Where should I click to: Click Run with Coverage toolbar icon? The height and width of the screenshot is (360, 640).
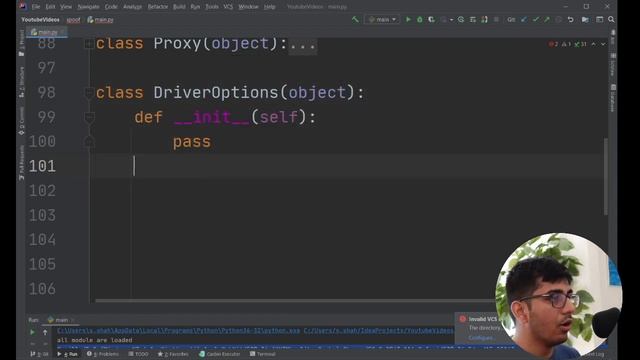click(x=431, y=20)
